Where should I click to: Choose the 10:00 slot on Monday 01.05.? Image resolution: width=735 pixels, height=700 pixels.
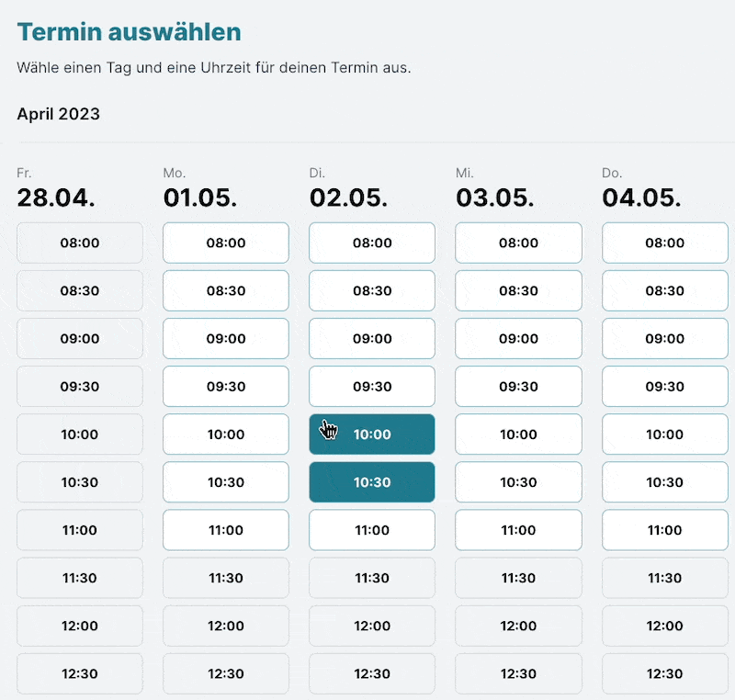pyautogui.click(x=226, y=434)
